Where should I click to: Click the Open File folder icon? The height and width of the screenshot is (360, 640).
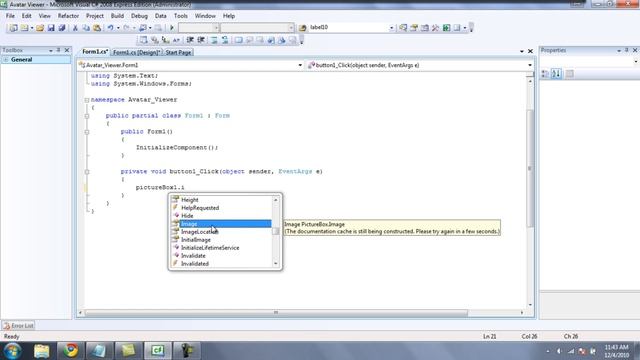40,28
